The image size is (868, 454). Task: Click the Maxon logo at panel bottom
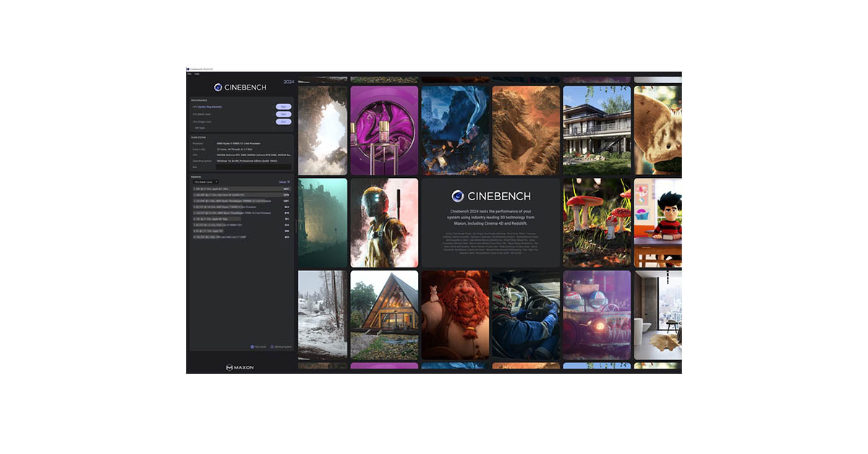coord(239,367)
